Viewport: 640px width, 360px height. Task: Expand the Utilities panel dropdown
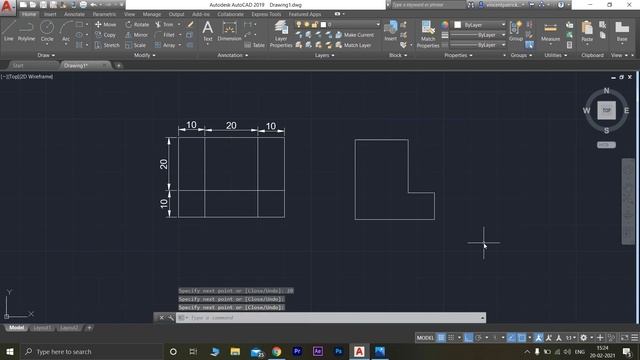click(x=556, y=55)
